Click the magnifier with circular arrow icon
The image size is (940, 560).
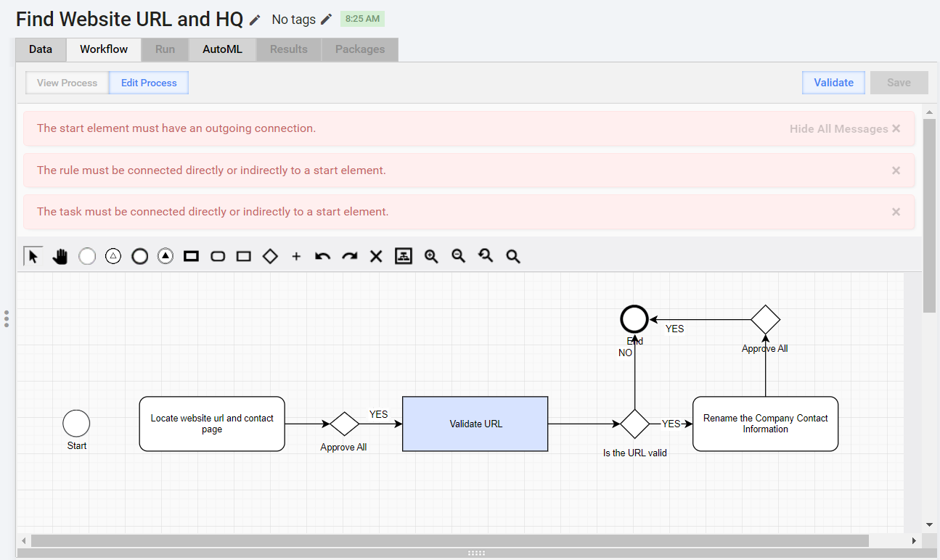(x=486, y=256)
